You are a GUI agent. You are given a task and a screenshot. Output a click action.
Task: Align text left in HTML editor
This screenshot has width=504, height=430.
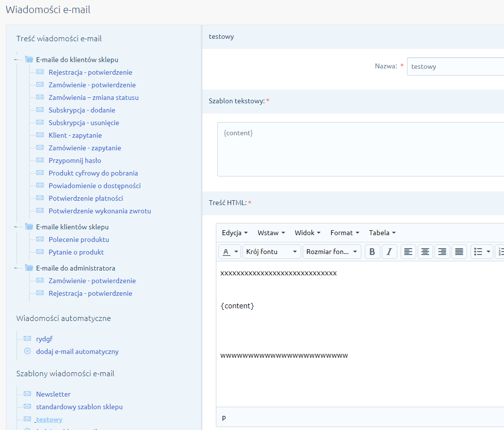pyautogui.click(x=408, y=252)
